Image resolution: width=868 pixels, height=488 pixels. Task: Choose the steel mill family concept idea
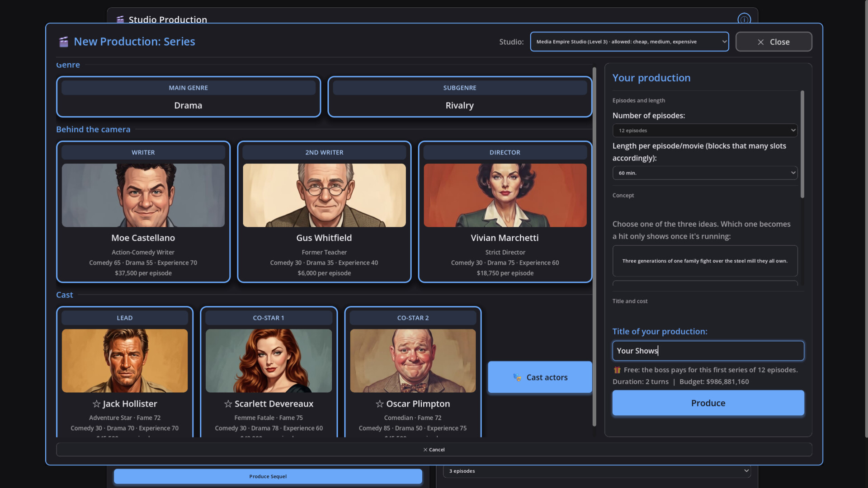[x=705, y=261]
